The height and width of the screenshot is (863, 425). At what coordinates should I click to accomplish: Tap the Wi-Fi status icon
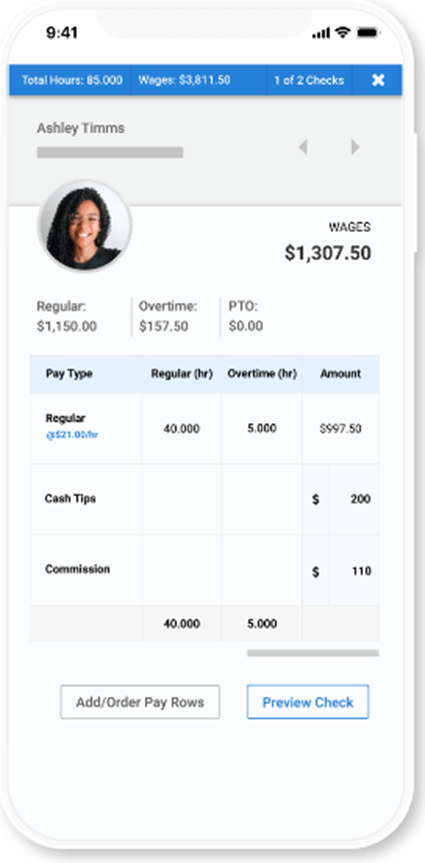343,33
